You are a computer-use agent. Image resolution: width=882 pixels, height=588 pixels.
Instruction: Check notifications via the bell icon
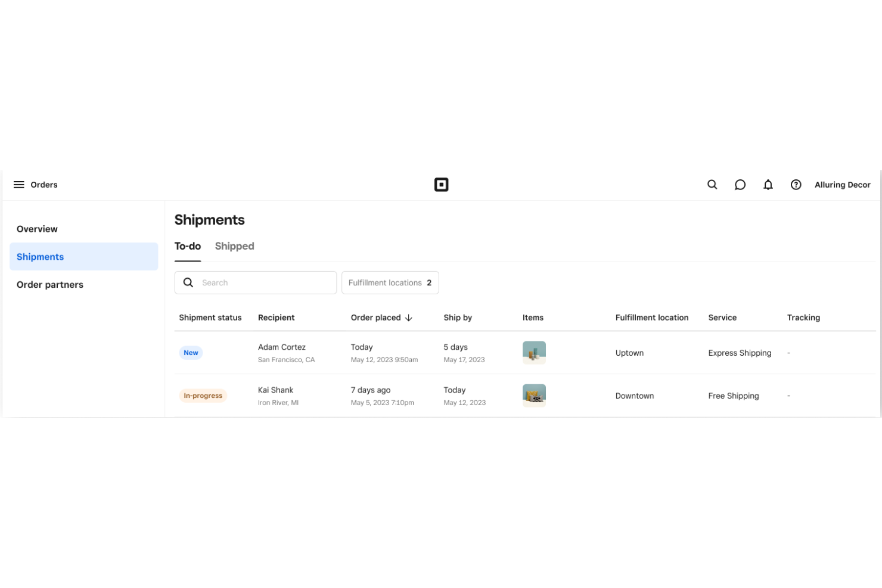[x=768, y=185]
